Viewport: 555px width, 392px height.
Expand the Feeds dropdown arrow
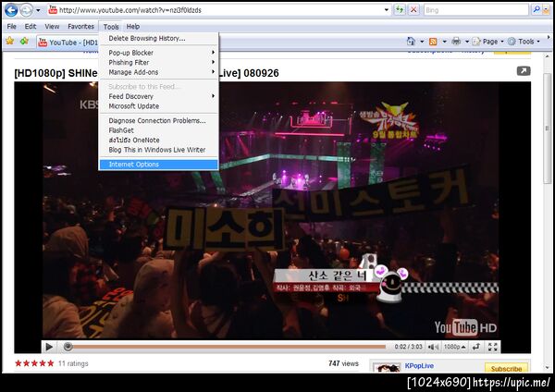445,42
